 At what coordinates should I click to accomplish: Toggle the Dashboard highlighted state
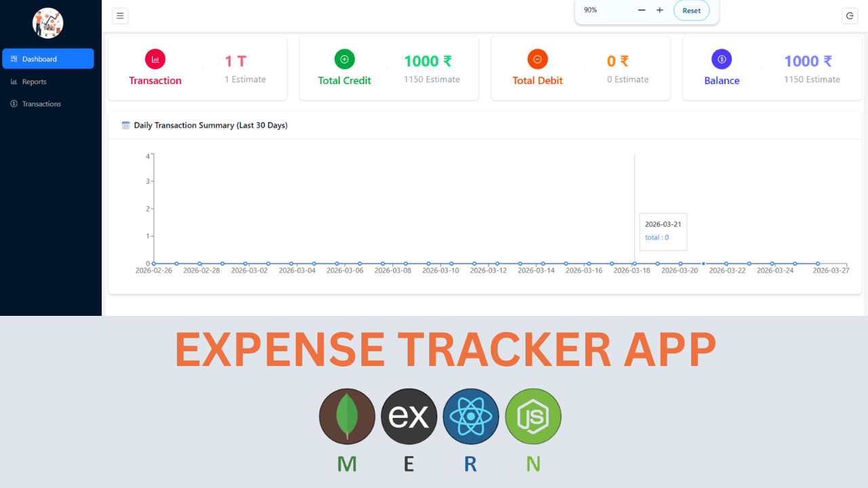click(39, 58)
